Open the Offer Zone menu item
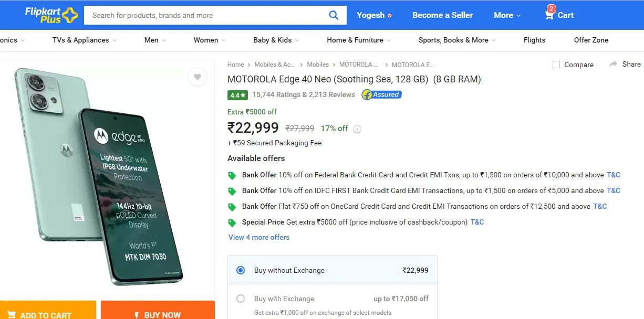The width and height of the screenshot is (644, 319). 591,40
